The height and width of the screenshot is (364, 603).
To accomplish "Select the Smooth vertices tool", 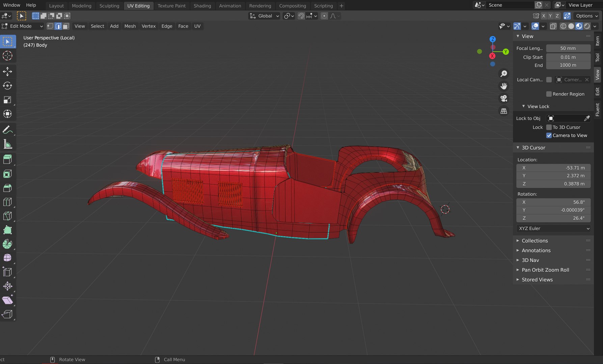I will pos(7,258).
